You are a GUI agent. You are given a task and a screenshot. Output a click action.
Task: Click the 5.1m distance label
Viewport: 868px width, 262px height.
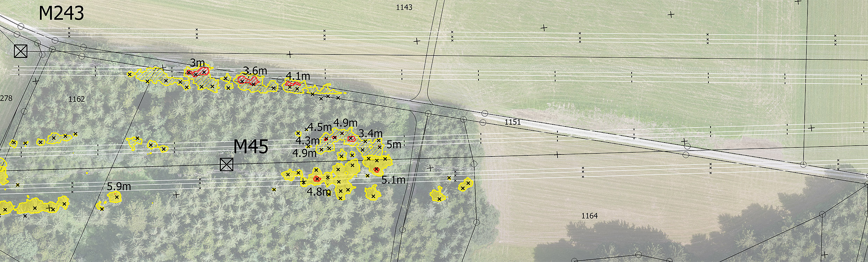point(393,180)
